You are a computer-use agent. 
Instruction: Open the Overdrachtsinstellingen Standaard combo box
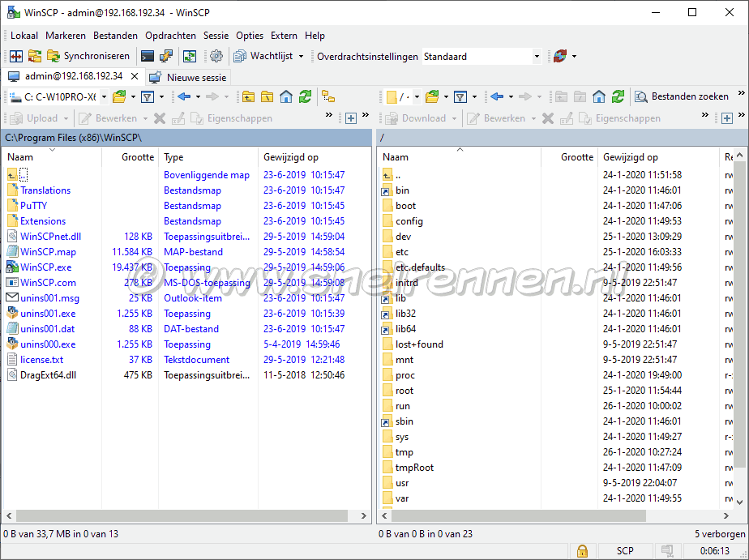pos(482,57)
